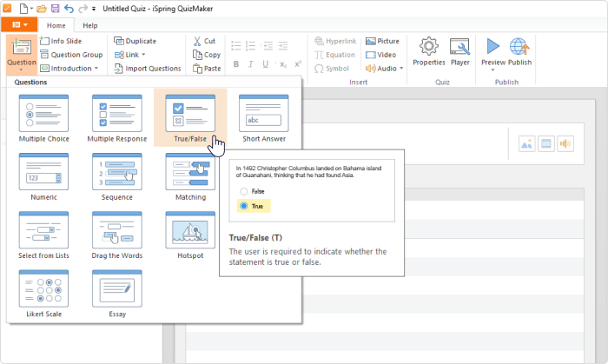Paste from clipboard
The width and height of the screenshot is (608, 364).
click(x=207, y=69)
